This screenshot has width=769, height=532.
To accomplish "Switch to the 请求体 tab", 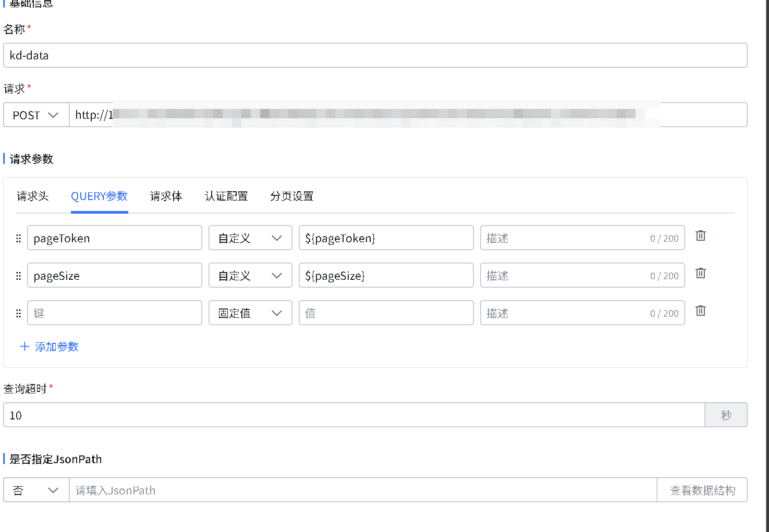I will [x=166, y=196].
